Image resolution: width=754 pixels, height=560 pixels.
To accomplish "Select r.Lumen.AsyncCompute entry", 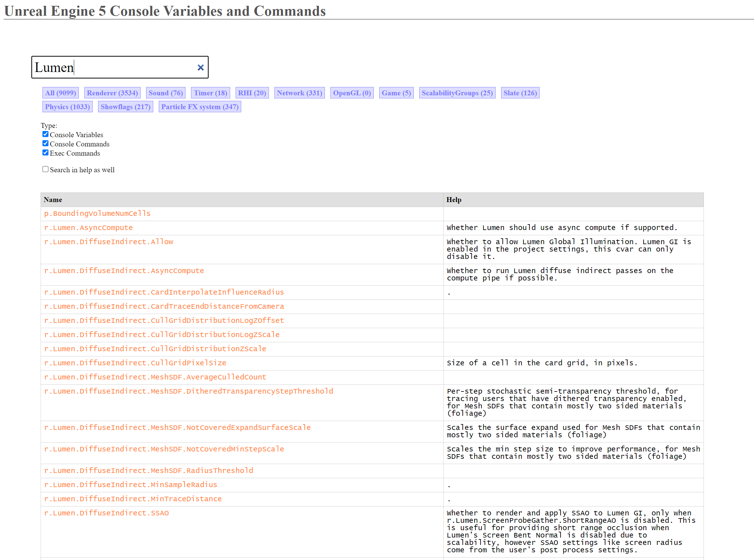I will 88,228.
